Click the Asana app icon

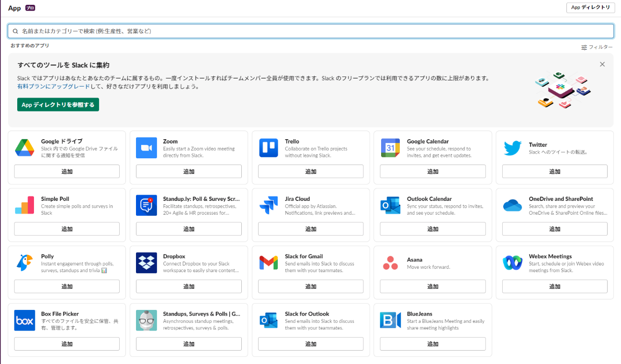click(390, 263)
